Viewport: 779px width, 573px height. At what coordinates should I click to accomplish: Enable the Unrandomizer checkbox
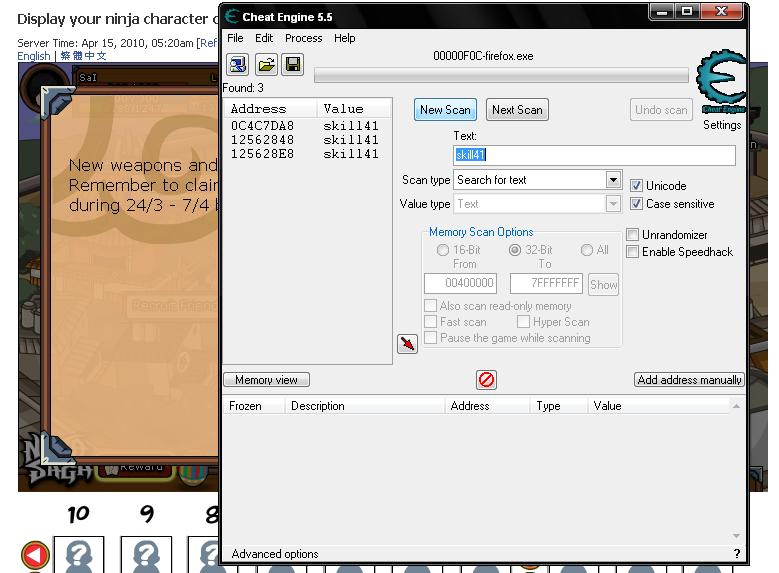632,235
